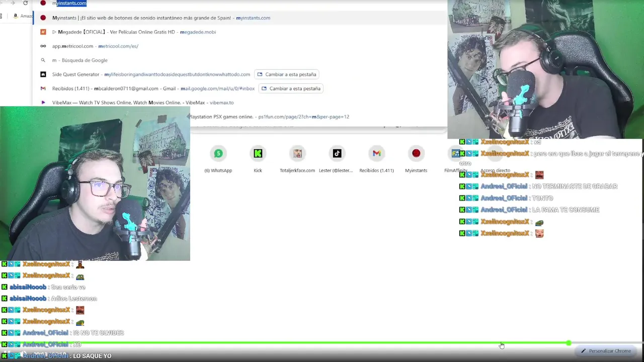This screenshot has height=362, width=644.
Task: Click the Myinstants label under shortcut
Action: coord(416,170)
